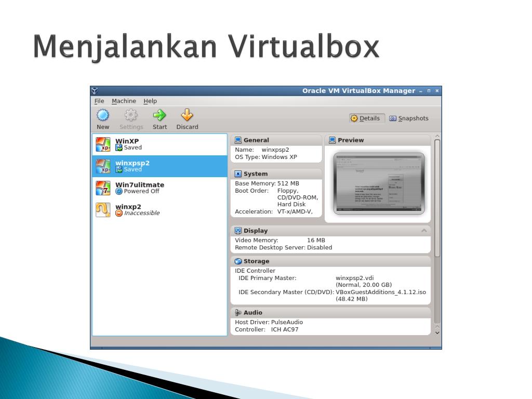Open the Help menu
The height and width of the screenshot is (399, 532).
pyautogui.click(x=150, y=101)
